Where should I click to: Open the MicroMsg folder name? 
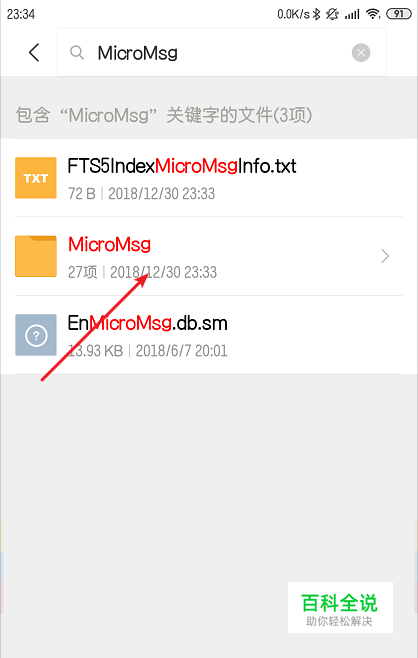pyautogui.click(x=109, y=245)
